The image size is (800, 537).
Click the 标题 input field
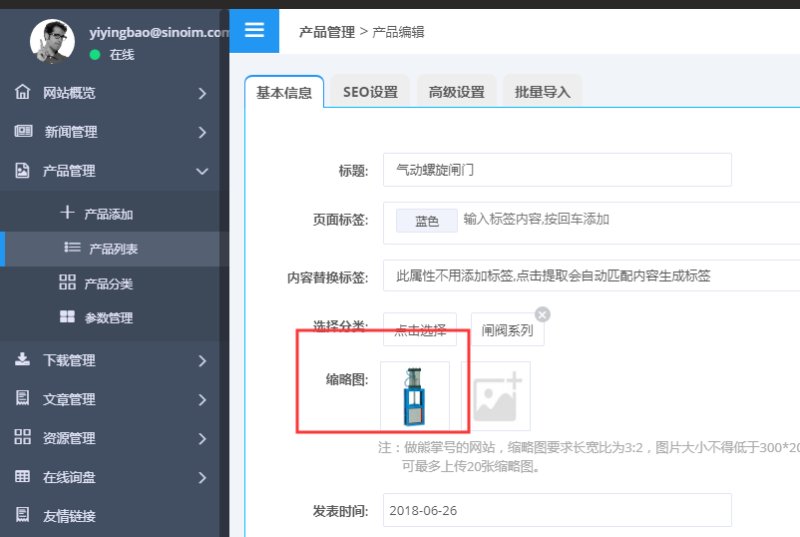(x=556, y=170)
